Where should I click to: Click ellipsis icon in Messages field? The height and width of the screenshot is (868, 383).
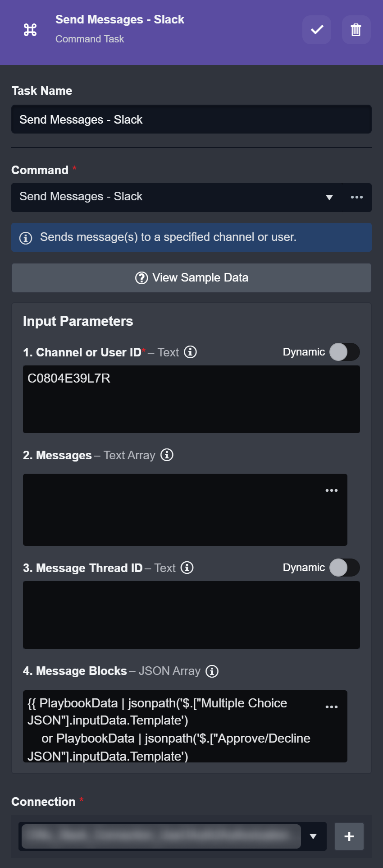332,490
